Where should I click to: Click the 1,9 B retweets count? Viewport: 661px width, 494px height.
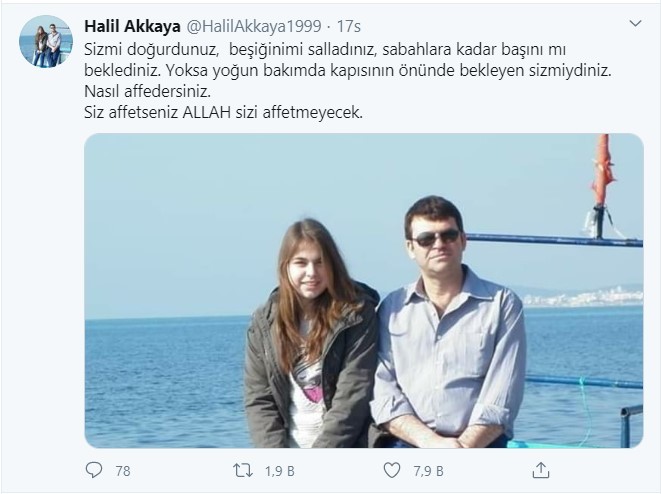click(279, 471)
